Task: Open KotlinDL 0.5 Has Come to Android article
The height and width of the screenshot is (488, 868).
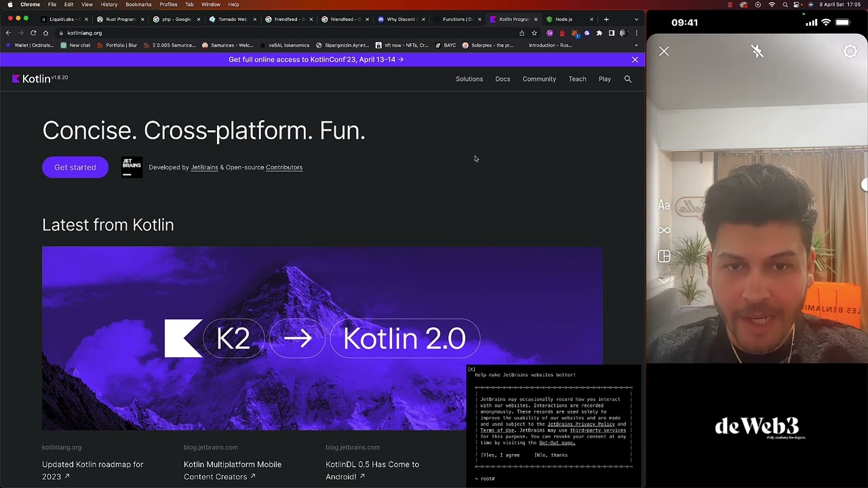Action: click(372, 470)
